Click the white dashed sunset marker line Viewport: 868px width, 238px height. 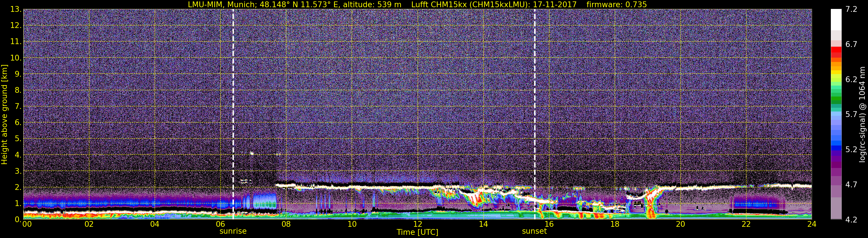pyautogui.click(x=534, y=114)
